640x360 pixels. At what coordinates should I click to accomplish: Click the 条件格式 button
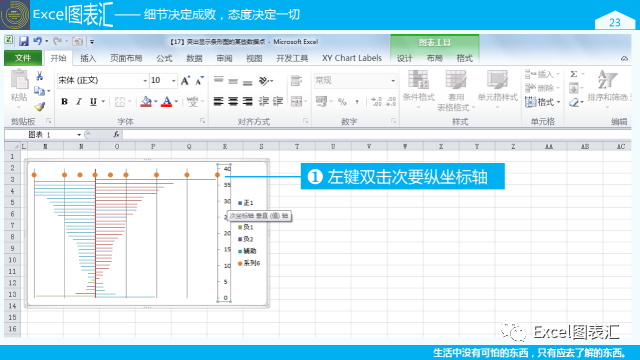point(418,90)
